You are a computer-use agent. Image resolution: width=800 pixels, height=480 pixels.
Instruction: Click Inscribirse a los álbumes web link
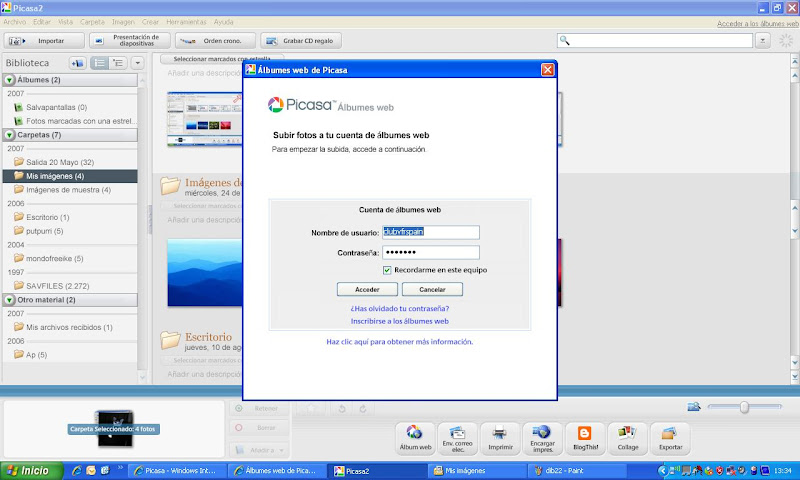(x=399, y=321)
